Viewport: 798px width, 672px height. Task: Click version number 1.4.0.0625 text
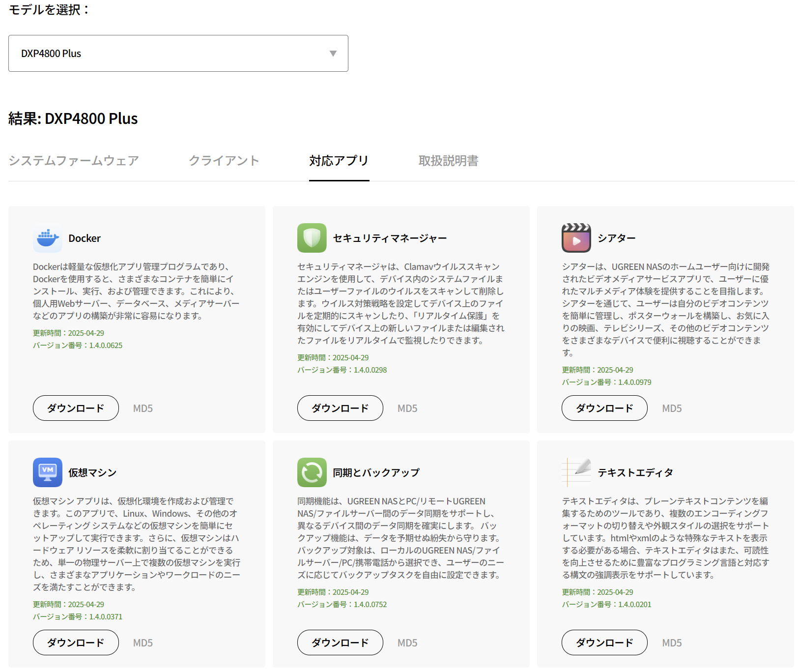point(106,346)
